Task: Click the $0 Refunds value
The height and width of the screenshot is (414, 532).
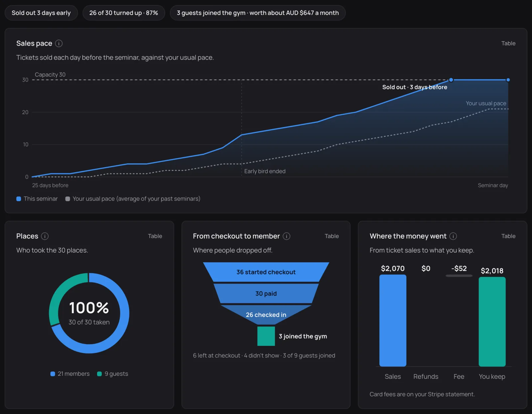Action: click(426, 268)
